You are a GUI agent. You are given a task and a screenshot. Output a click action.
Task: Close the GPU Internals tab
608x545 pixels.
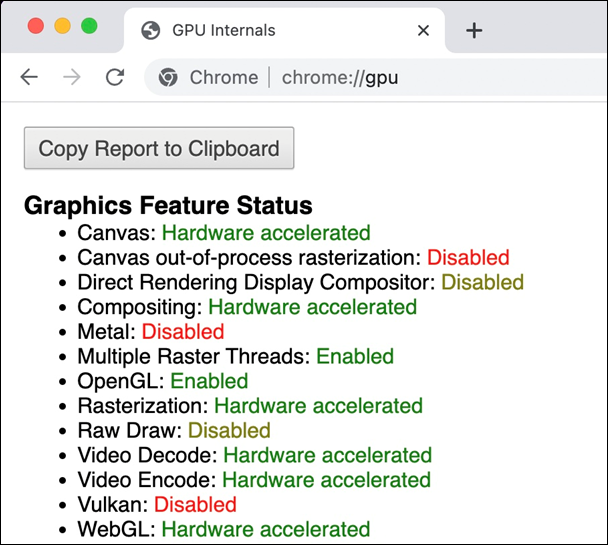click(x=423, y=30)
